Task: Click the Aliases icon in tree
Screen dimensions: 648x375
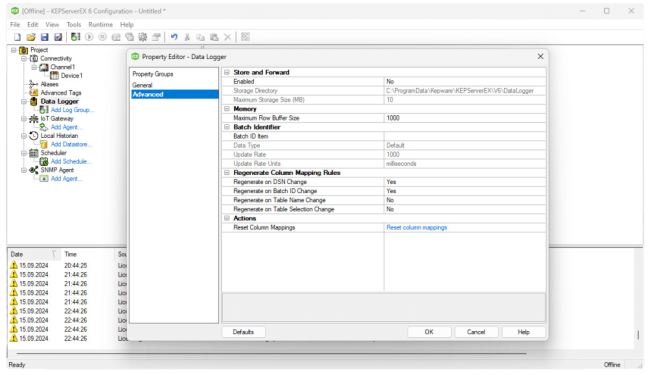Action: click(x=33, y=84)
